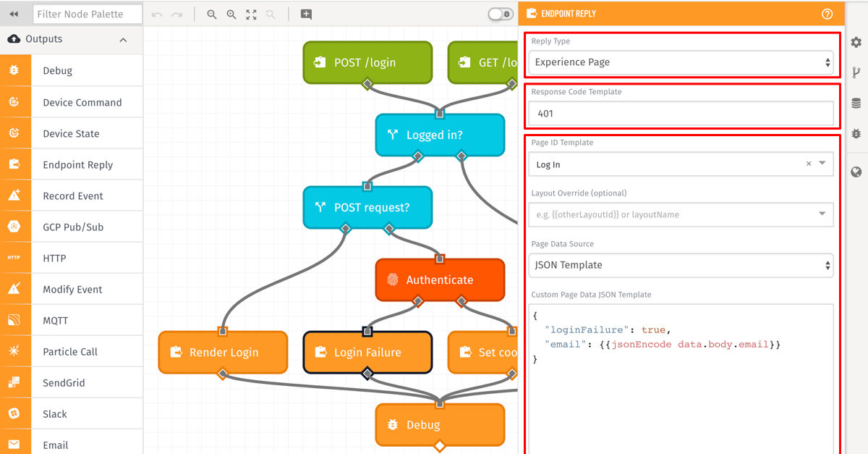Add a note to the canvas

click(x=306, y=14)
